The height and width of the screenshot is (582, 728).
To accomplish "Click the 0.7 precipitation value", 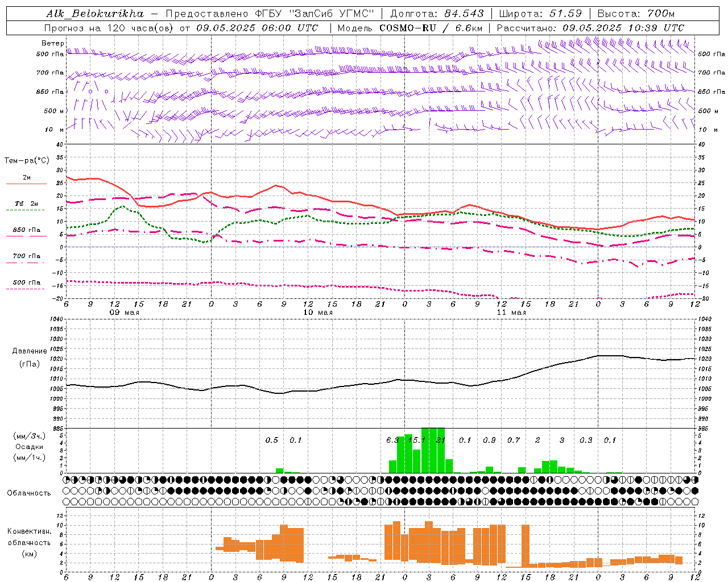I will 514,440.
